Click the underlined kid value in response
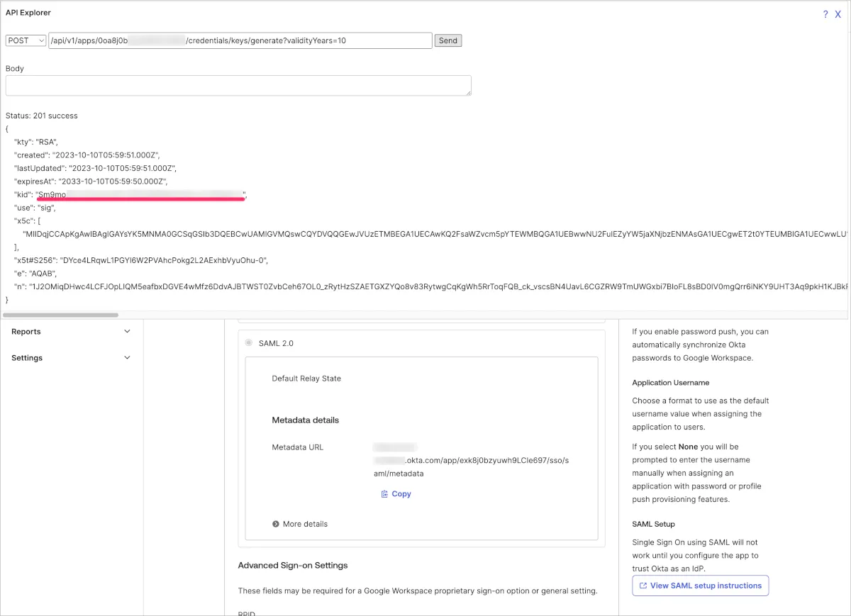The height and width of the screenshot is (616, 851). pyautogui.click(x=140, y=194)
